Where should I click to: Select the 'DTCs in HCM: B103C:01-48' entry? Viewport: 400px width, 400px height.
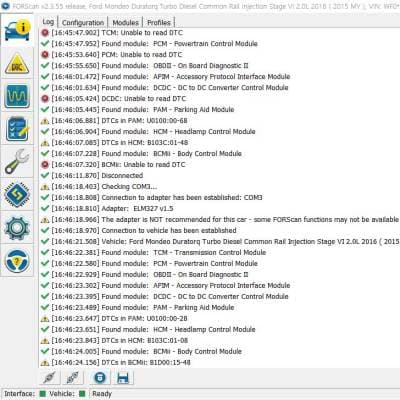click(x=114, y=143)
